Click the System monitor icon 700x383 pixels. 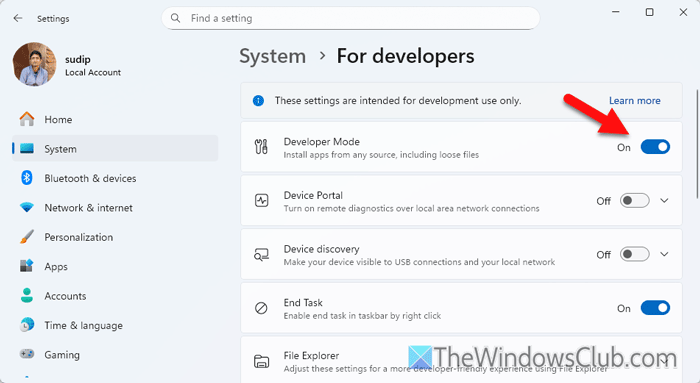coord(27,149)
